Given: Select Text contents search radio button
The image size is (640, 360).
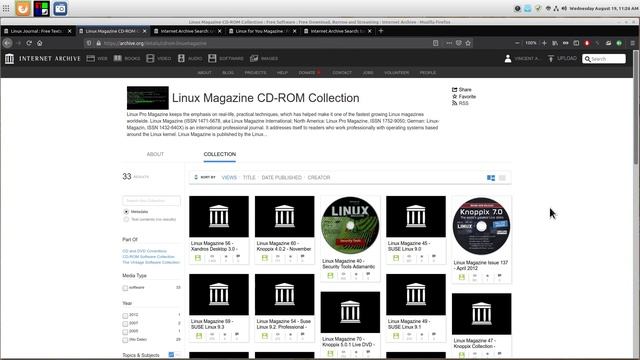Looking at the screenshot, I should (x=126, y=220).
